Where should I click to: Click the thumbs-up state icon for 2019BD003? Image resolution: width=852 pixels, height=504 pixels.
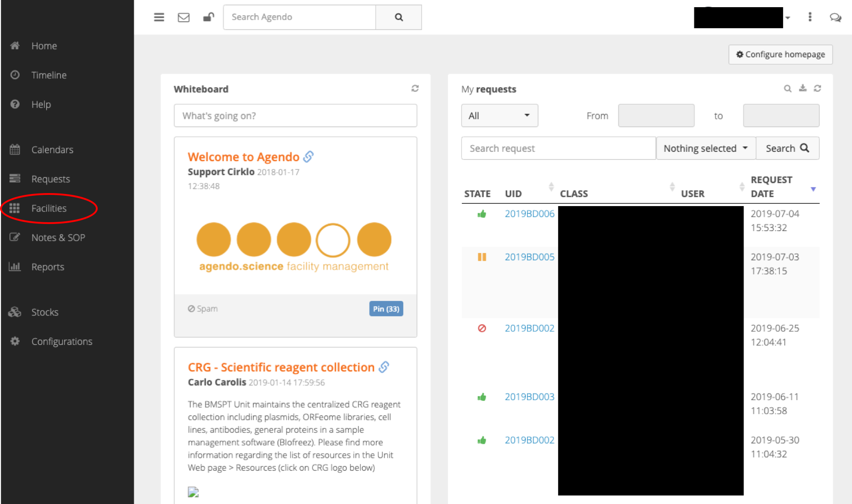click(482, 397)
